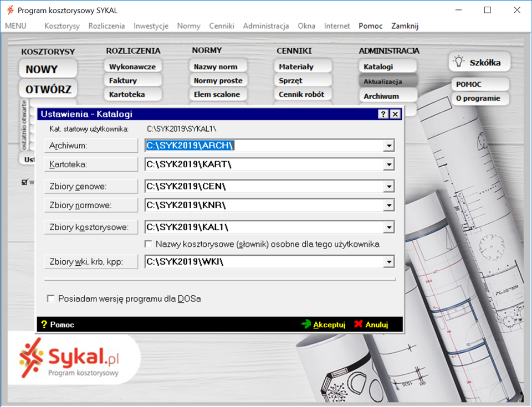Open the Kosztorysy menu
The height and width of the screenshot is (407, 532).
pos(62,26)
